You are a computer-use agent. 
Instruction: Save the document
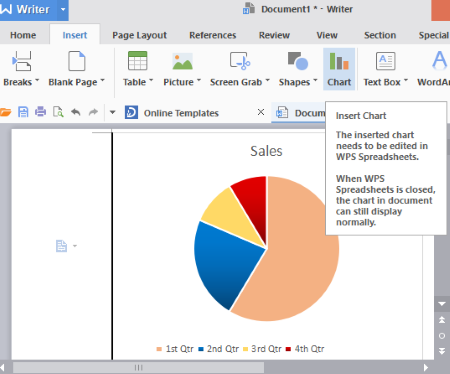click(x=23, y=112)
